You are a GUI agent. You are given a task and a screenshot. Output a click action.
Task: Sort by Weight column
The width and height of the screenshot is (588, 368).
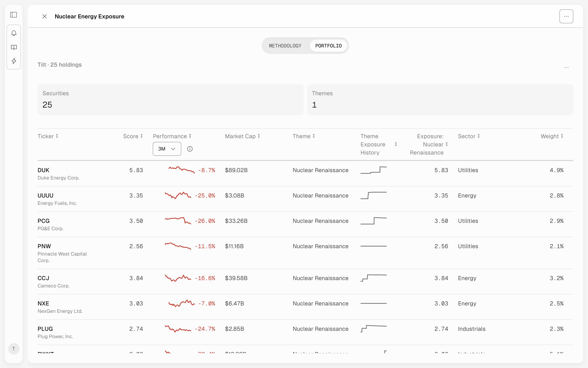pos(552,136)
